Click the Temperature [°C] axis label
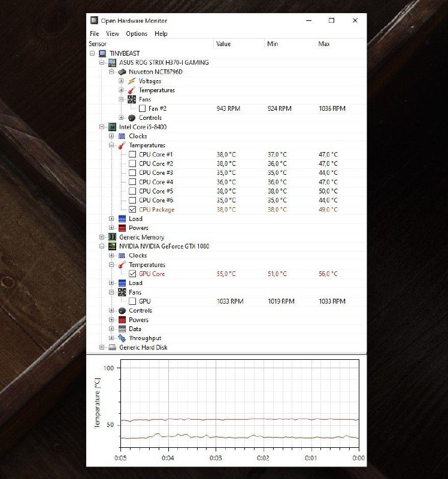Viewport: 448px width, 479px height. coord(97,403)
